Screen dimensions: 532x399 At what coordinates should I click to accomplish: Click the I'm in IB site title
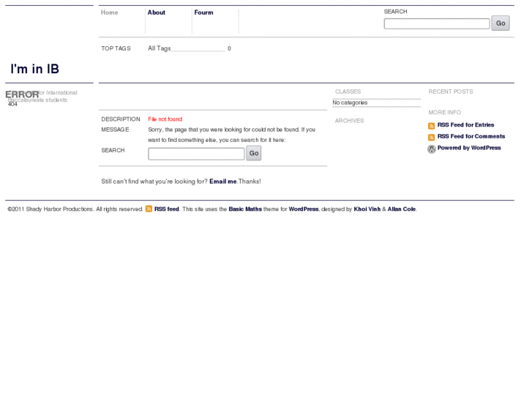click(34, 69)
